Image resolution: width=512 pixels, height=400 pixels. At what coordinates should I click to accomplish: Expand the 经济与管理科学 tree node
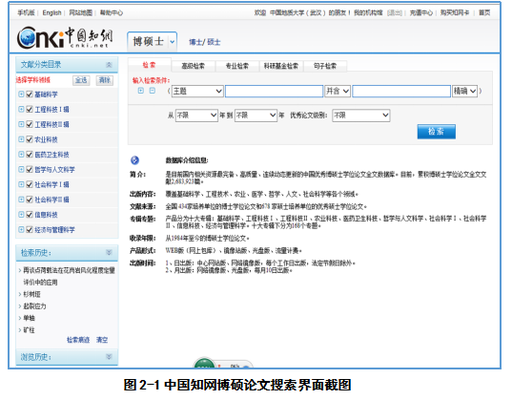[x=21, y=229]
